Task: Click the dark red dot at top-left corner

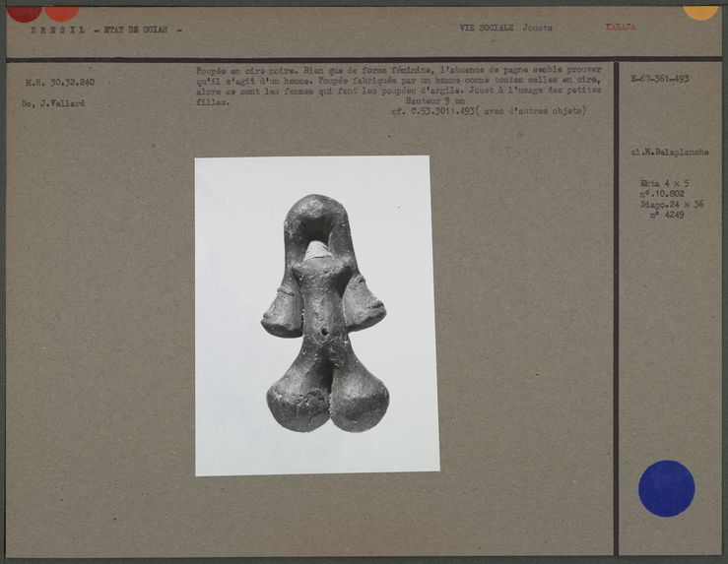Action: [24, 12]
